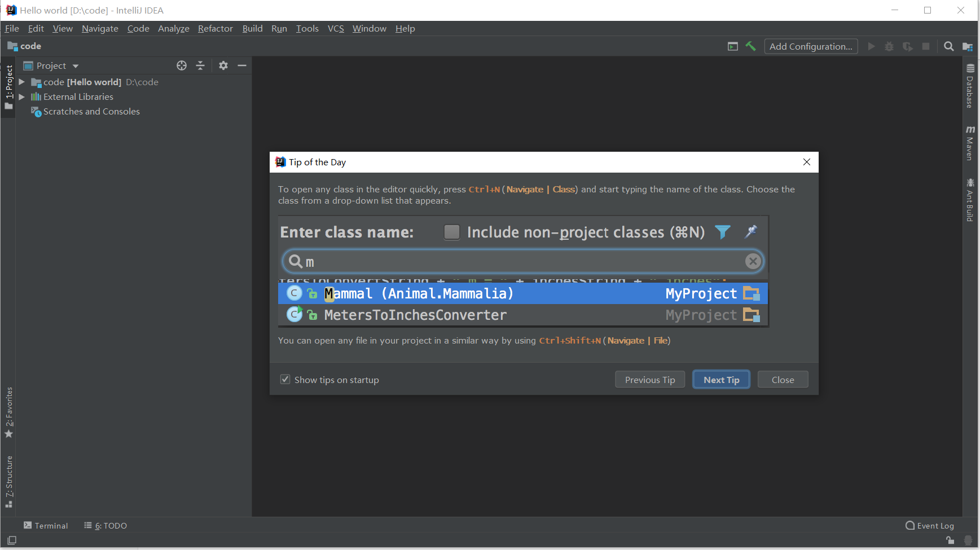Expand the code [Hello world] tree node

[x=21, y=82]
